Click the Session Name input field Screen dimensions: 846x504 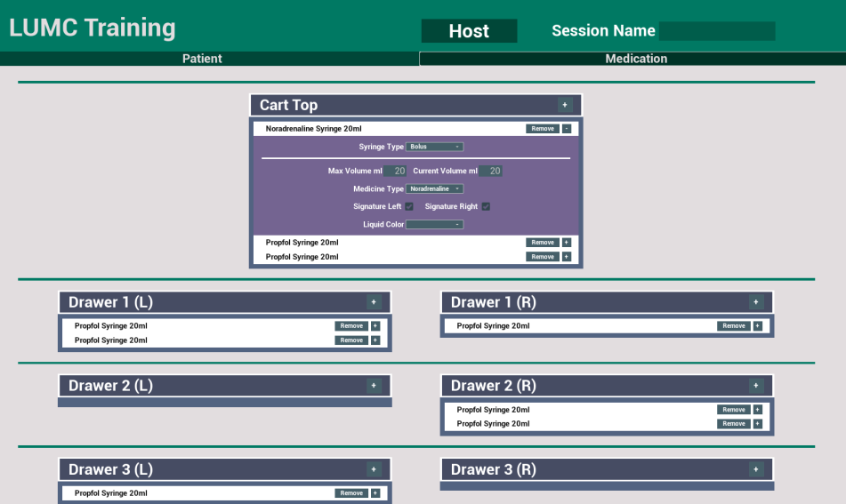[717, 31]
